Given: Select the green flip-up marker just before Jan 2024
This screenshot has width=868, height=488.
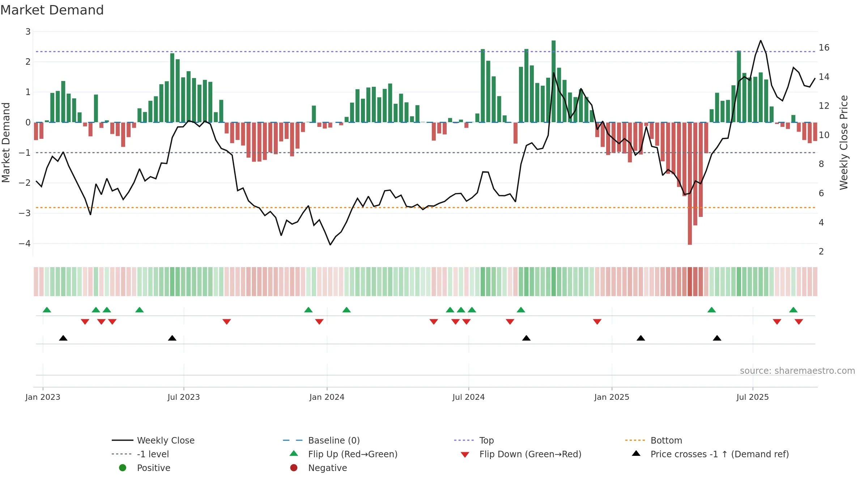Looking at the screenshot, I should click(x=309, y=310).
